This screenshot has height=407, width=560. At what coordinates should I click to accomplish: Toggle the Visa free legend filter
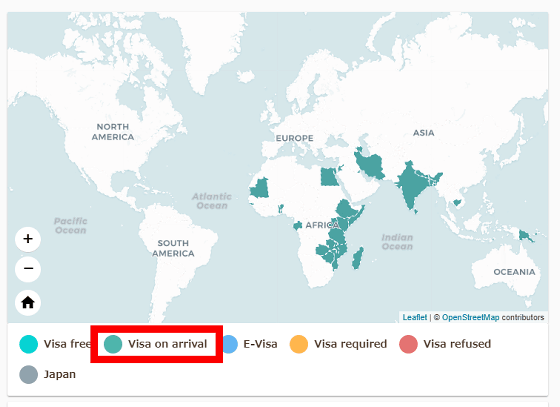point(55,344)
